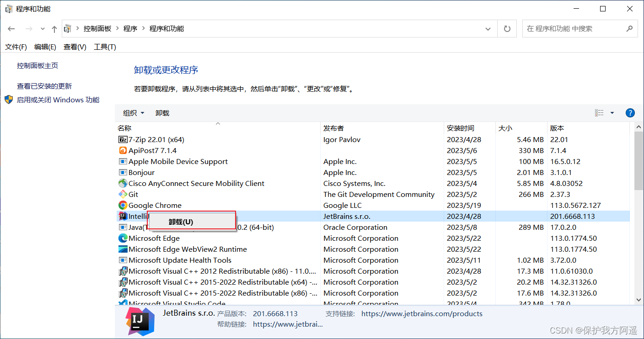Choose 卸载(U) from the context menu
This screenshot has height=339, width=644.
[192, 222]
